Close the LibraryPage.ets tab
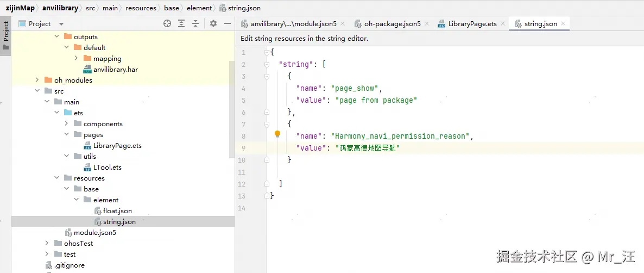Image resolution: width=644 pixels, height=273 pixels. pyautogui.click(x=503, y=23)
